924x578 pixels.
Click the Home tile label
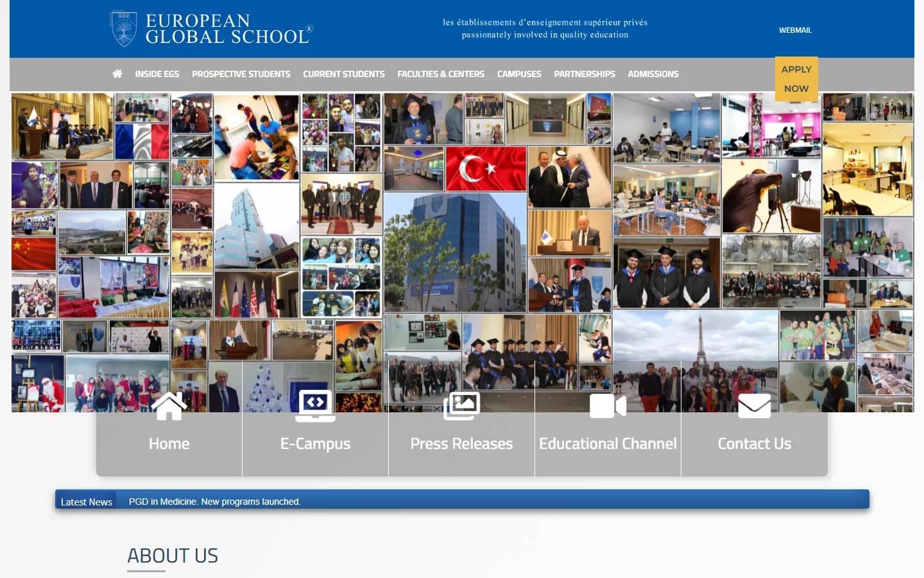coord(169,444)
